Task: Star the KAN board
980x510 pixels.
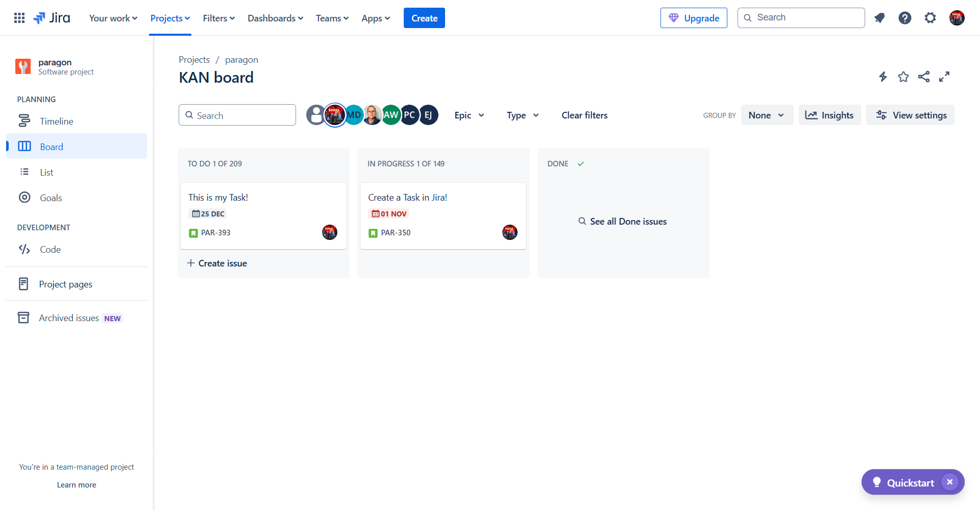Action: point(903,77)
